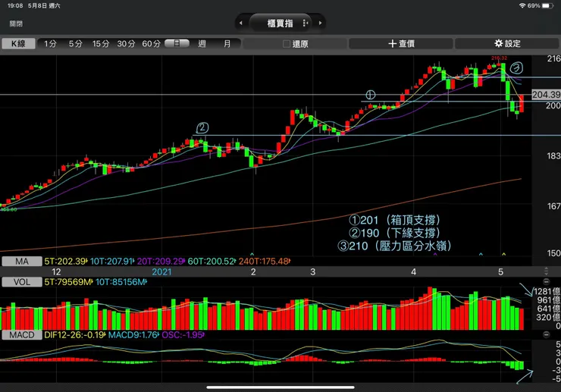Toggle the 還原 checkbox
561x392 pixels.
click(x=287, y=44)
